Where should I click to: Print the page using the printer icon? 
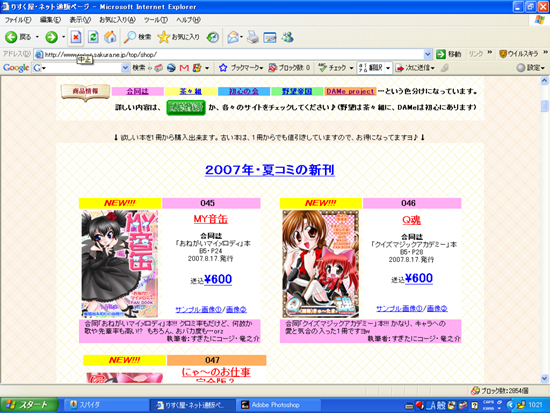point(253,37)
